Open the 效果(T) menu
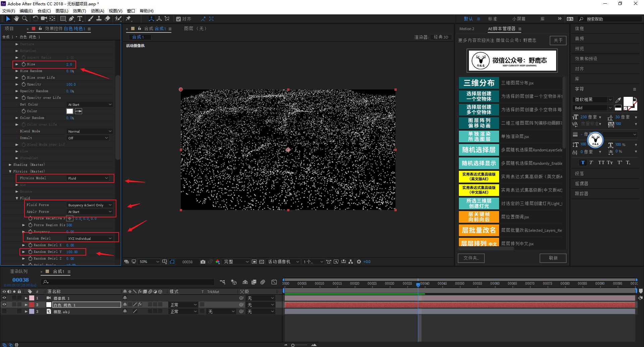Viewport: 644px width, 347px height. pyautogui.click(x=79, y=11)
